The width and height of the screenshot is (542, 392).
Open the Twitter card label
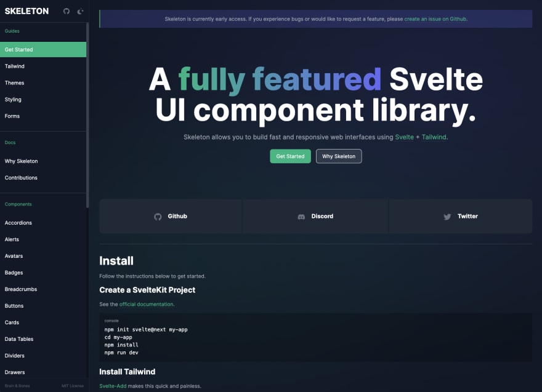(467, 216)
